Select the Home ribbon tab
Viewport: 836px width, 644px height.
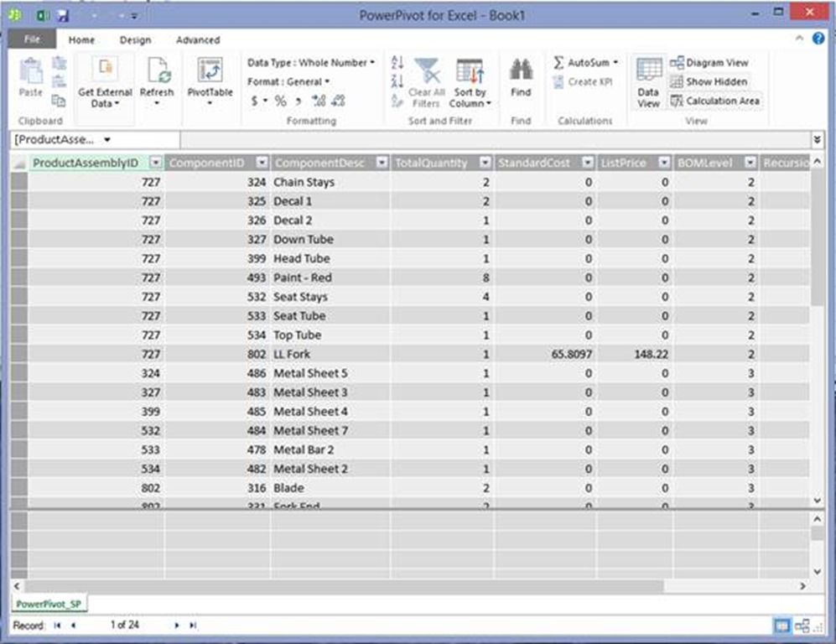(x=81, y=40)
